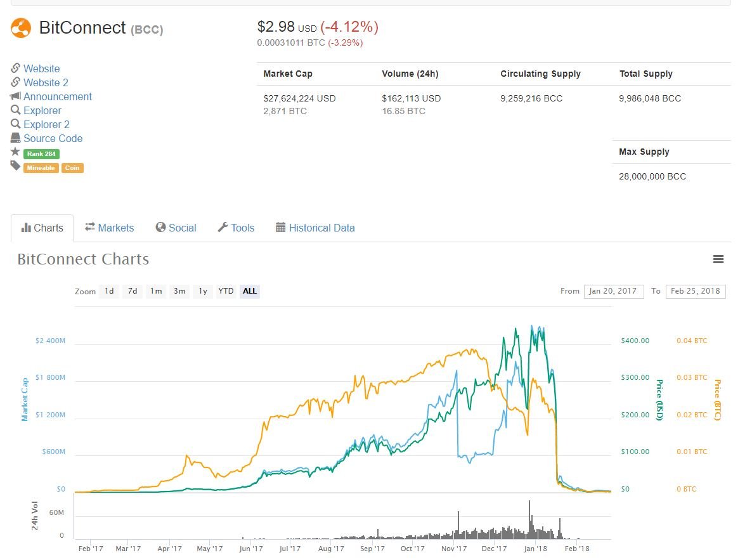Click the Jan '18 label on time axis
This screenshot has width=752, height=560.
535,549
